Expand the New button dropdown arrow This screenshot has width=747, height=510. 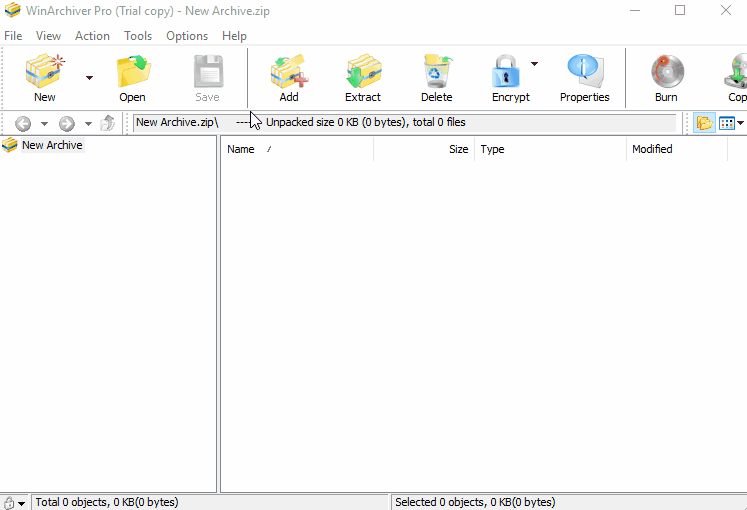89,78
